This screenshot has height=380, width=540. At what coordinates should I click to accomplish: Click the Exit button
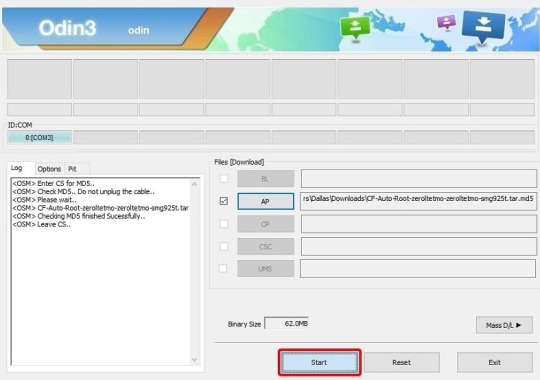495,362
